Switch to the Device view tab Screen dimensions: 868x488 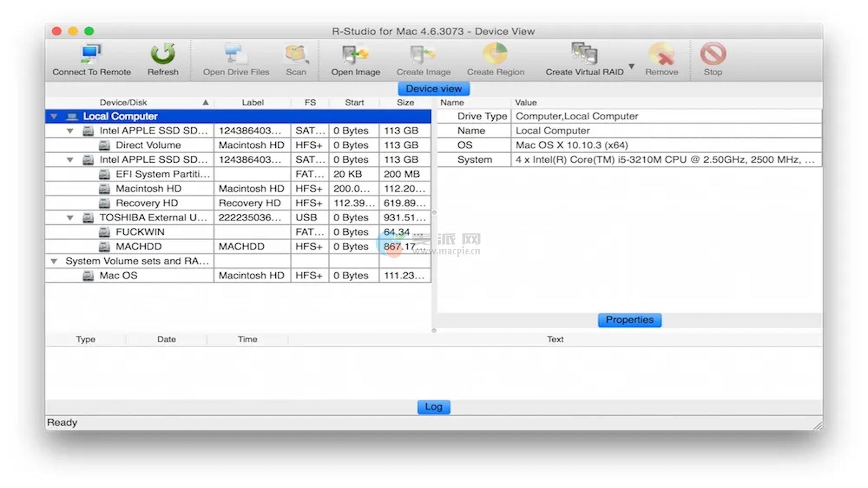click(x=433, y=89)
